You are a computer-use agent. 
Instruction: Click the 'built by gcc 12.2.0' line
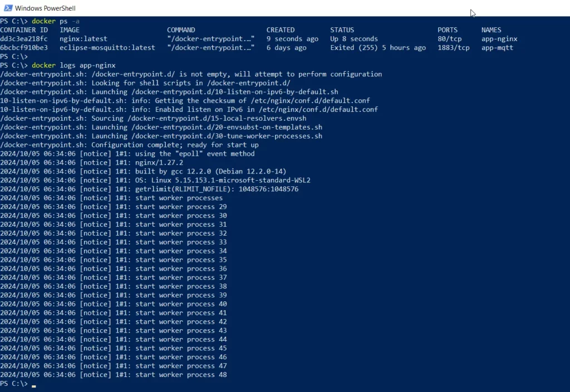point(143,171)
